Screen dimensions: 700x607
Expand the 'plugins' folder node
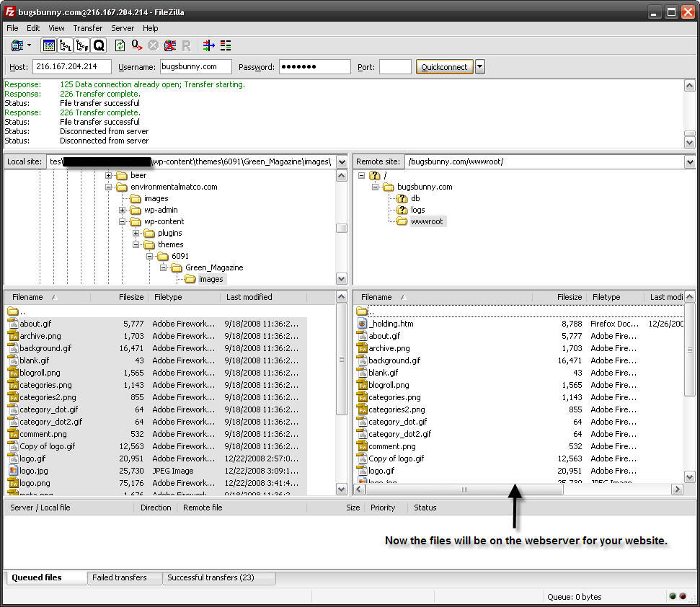(136, 233)
